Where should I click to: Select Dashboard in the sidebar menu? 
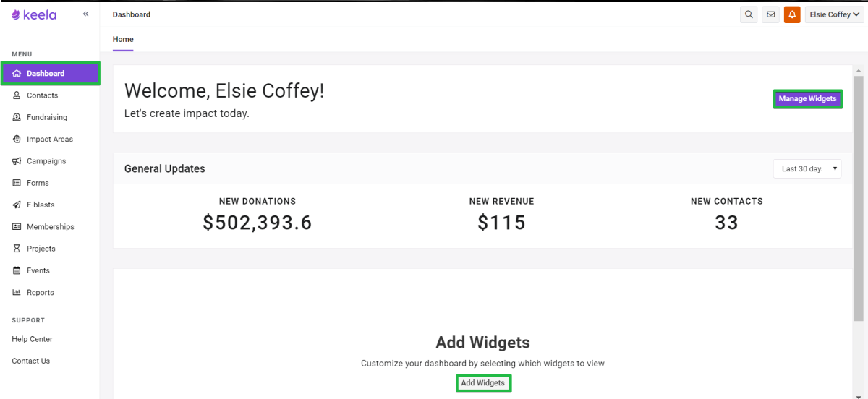[x=50, y=73]
